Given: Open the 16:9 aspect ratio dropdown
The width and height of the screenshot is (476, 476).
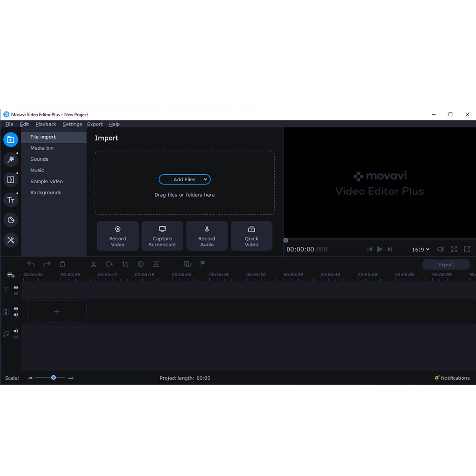Looking at the screenshot, I should tap(421, 250).
